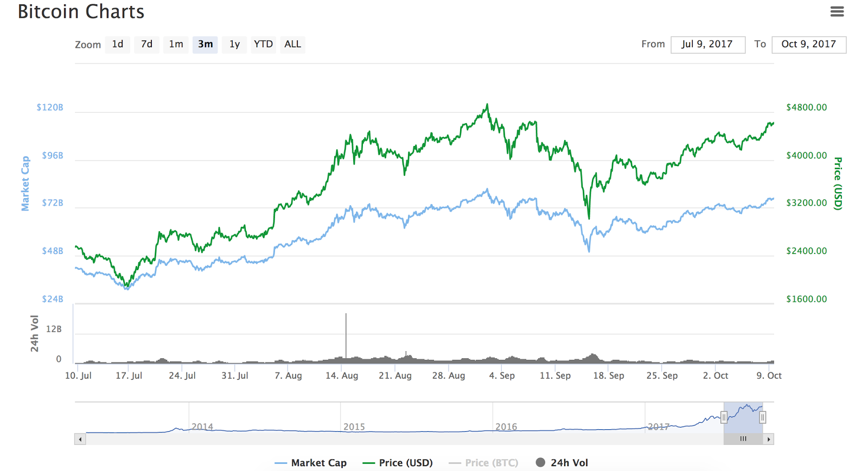Enable Price (BTC) series in legend
868x471 pixels.
click(x=484, y=463)
